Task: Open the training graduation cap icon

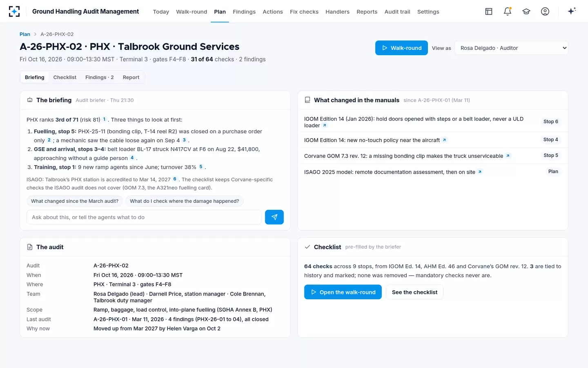Action: (526, 11)
